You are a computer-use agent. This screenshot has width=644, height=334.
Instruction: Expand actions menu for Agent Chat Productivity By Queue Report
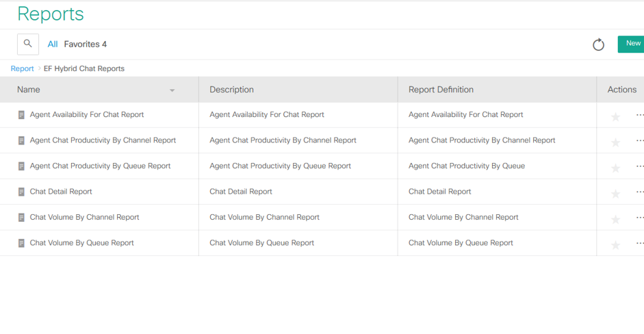639,166
